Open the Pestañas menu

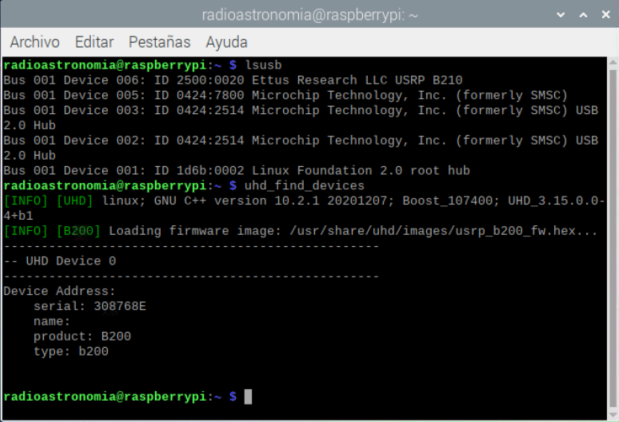[x=159, y=42]
